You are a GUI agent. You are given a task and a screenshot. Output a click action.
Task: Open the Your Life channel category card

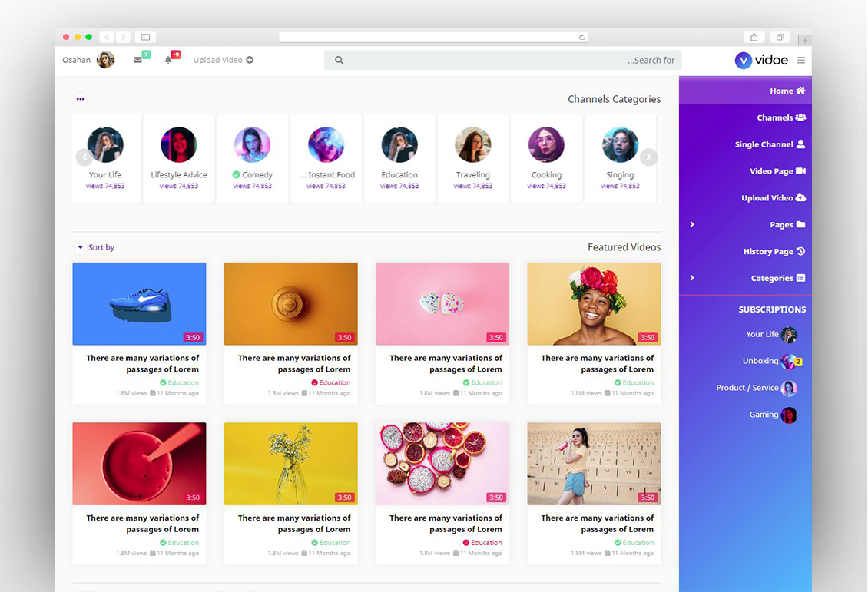click(x=106, y=158)
